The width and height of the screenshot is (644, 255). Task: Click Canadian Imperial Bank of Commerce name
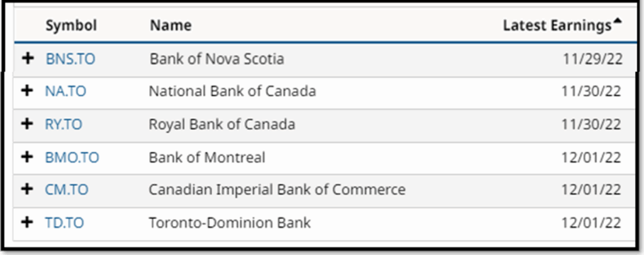pos(277,190)
